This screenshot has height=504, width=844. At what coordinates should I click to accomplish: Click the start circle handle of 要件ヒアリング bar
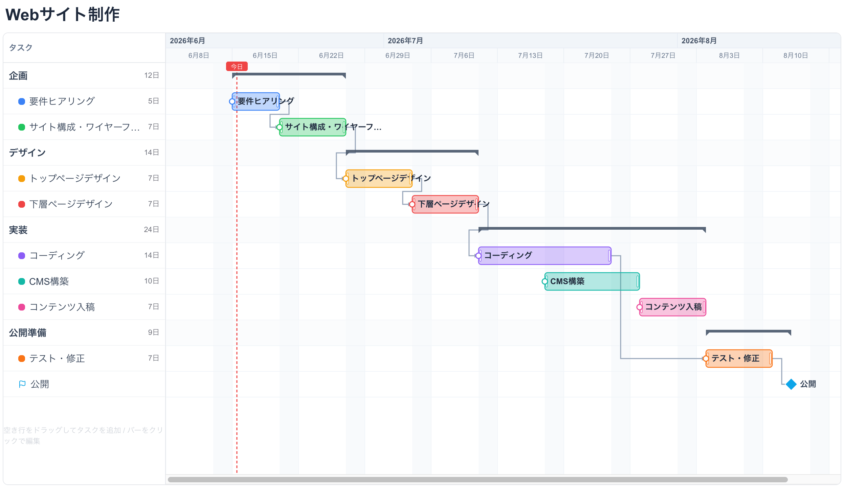[x=232, y=101]
